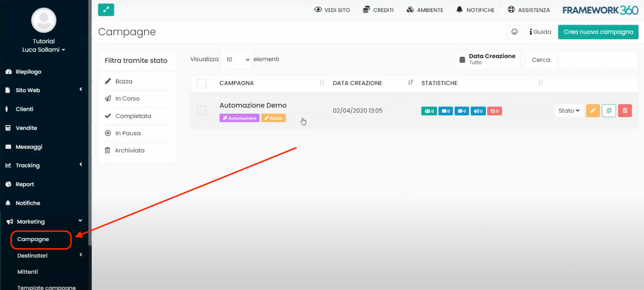Click the green expand fullscreen icon
The height and width of the screenshot is (290, 644).
point(106,10)
